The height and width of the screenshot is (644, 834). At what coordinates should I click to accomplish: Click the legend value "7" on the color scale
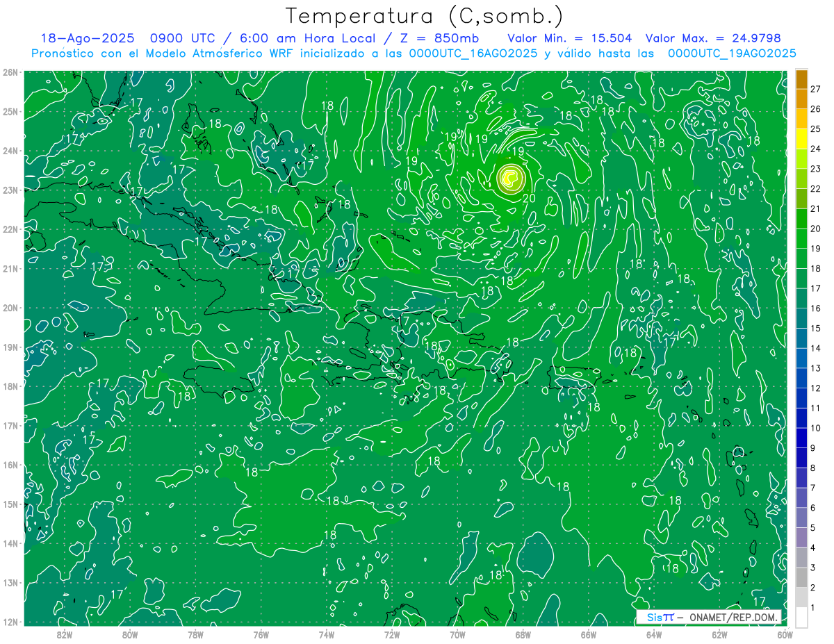pyautogui.click(x=813, y=488)
